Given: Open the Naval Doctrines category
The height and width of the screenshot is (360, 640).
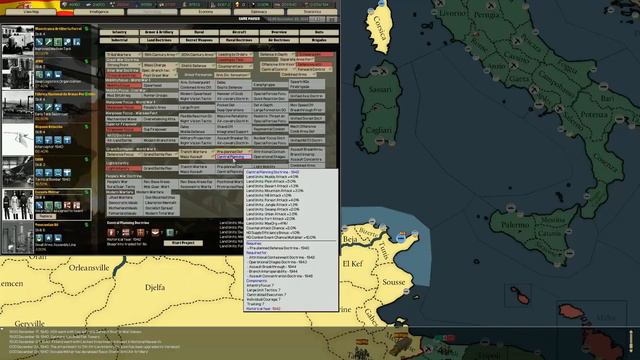Looking at the screenshot, I should (x=239, y=40).
